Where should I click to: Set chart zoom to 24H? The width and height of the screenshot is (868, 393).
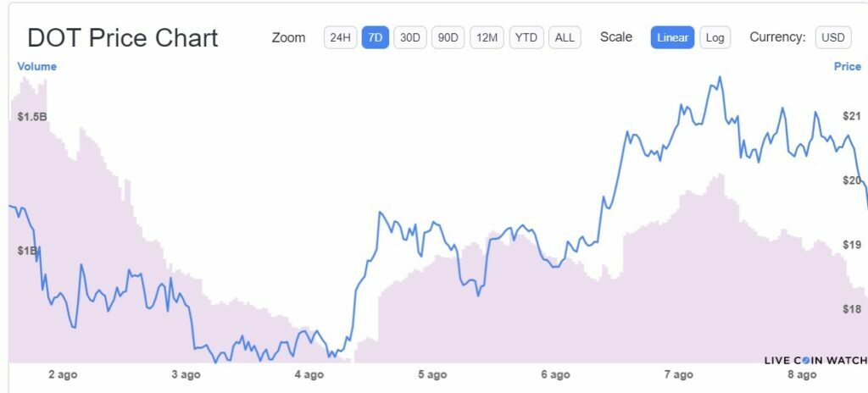pos(340,38)
